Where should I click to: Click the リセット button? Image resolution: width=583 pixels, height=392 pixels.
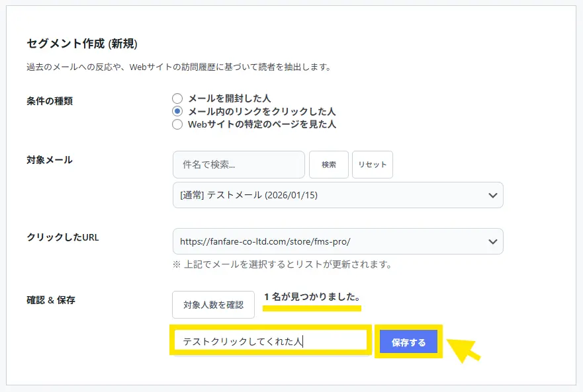click(372, 165)
